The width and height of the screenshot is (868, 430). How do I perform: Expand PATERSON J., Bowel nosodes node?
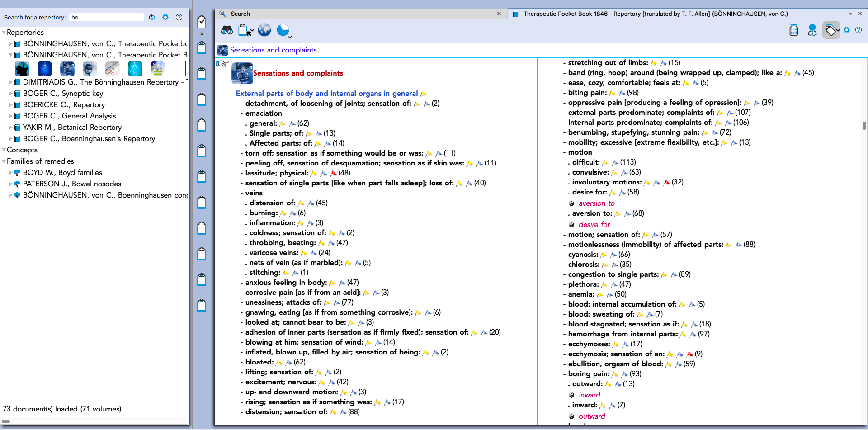[11, 184]
